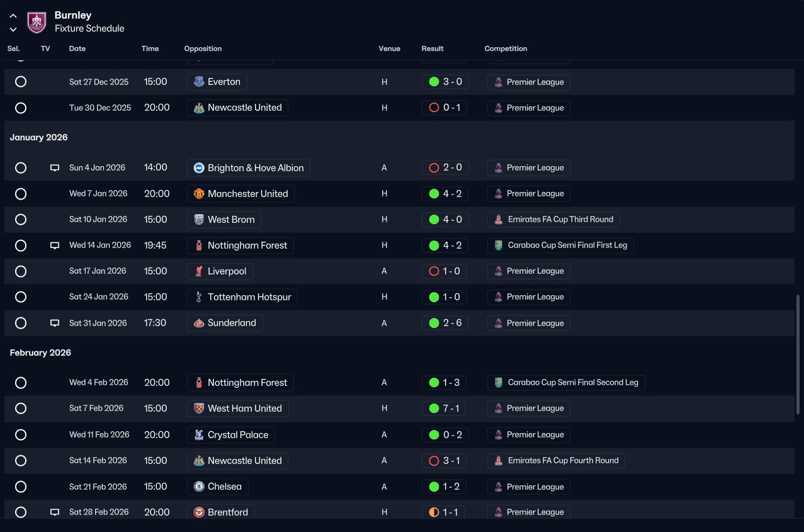804x532 pixels.
Task: Click the Carabao Cup Semi Final First Leg icon
Action: pos(499,246)
